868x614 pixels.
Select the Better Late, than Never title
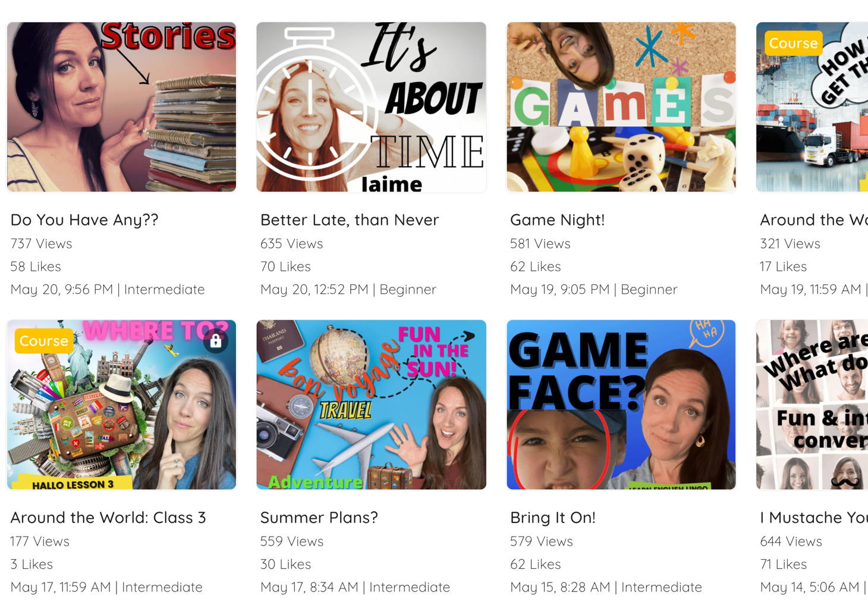(350, 220)
